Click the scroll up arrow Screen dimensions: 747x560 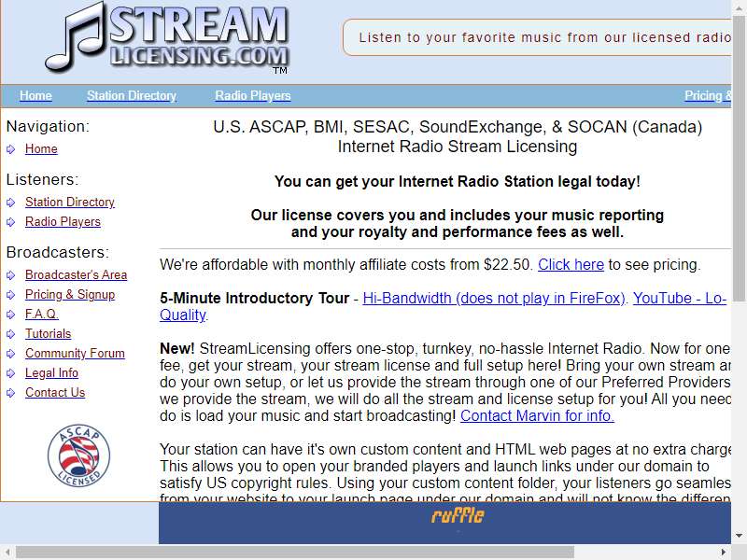pyautogui.click(x=739, y=7)
